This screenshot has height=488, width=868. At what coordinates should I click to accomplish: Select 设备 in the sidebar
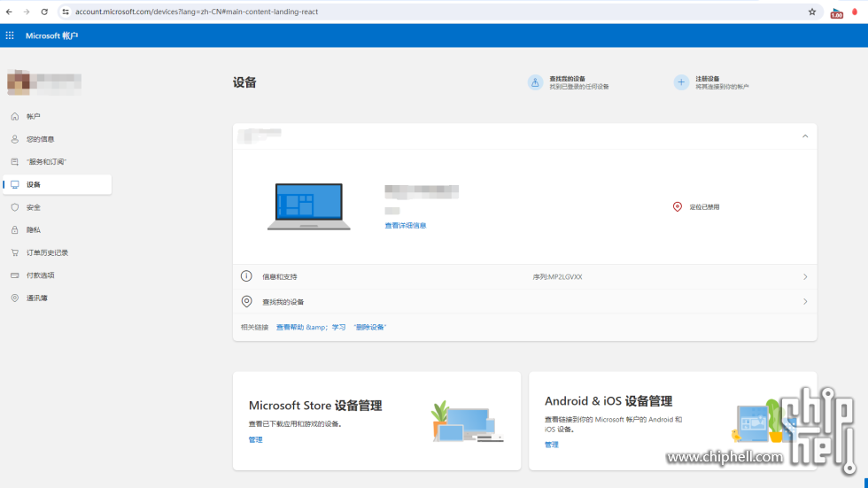pos(57,184)
